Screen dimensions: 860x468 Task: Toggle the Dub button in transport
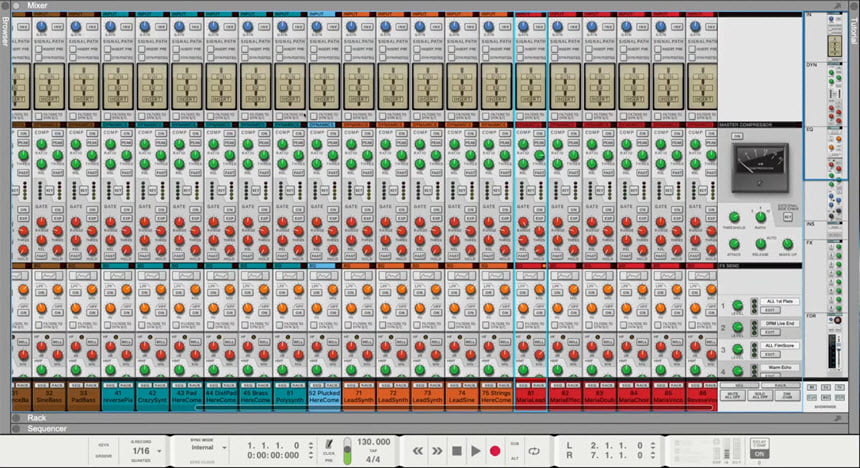[515, 444]
